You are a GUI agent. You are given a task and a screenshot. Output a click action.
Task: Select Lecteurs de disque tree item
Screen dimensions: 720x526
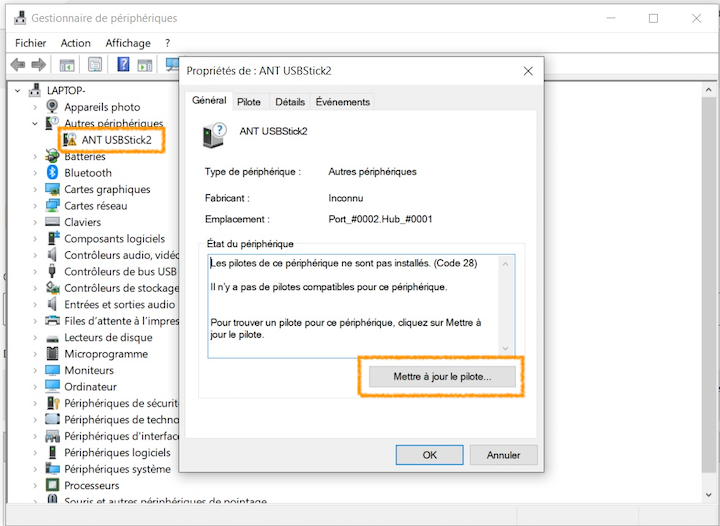click(x=108, y=337)
